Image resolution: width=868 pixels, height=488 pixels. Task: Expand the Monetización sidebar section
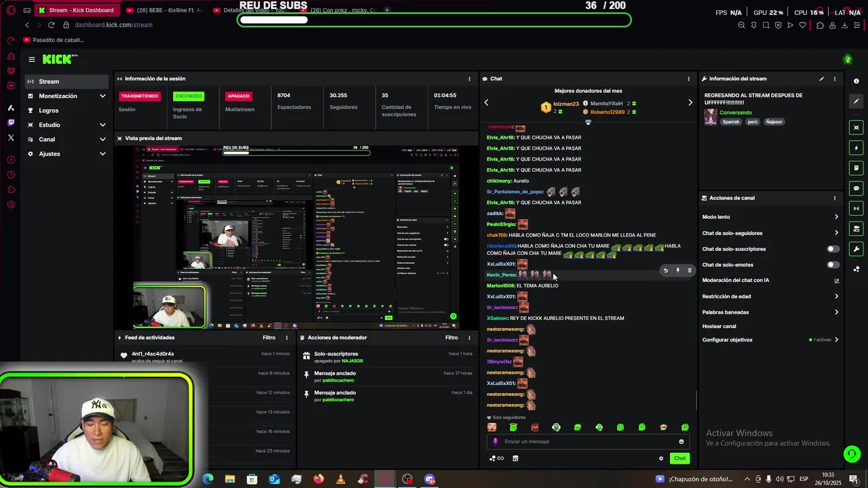(102, 96)
